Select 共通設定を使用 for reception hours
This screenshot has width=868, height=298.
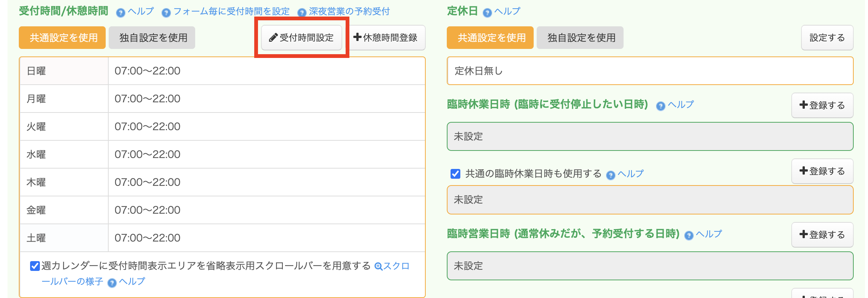62,38
